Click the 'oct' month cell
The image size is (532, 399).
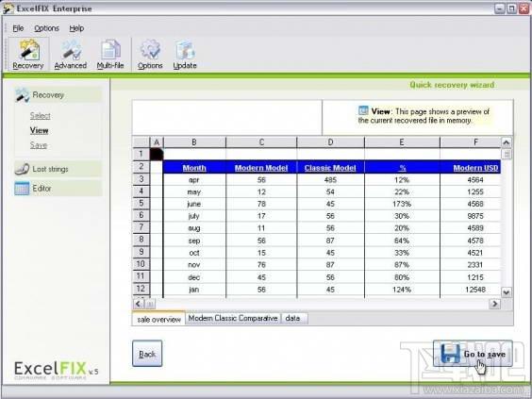[194, 253]
